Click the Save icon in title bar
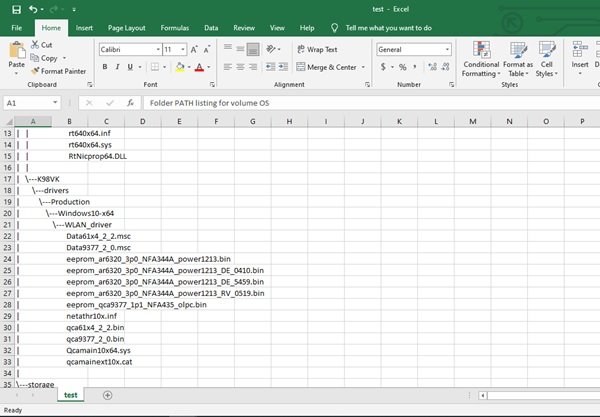This screenshot has width=600, height=417. (16, 10)
